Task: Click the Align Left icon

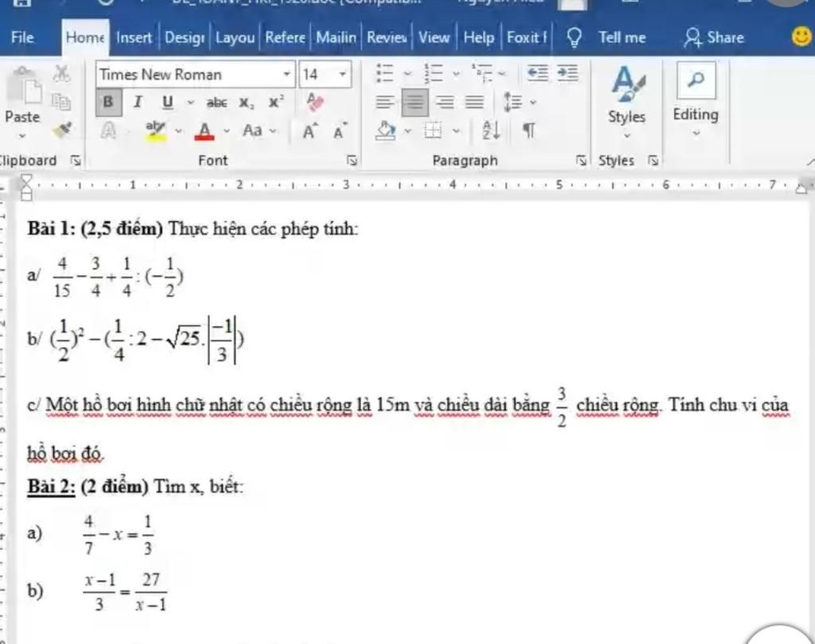Action: point(384,102)
